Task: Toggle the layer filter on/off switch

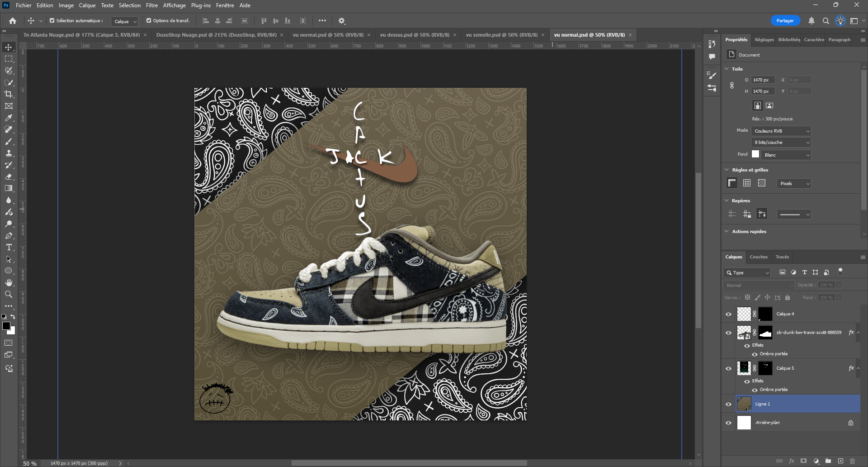Action: pos(840,272)
